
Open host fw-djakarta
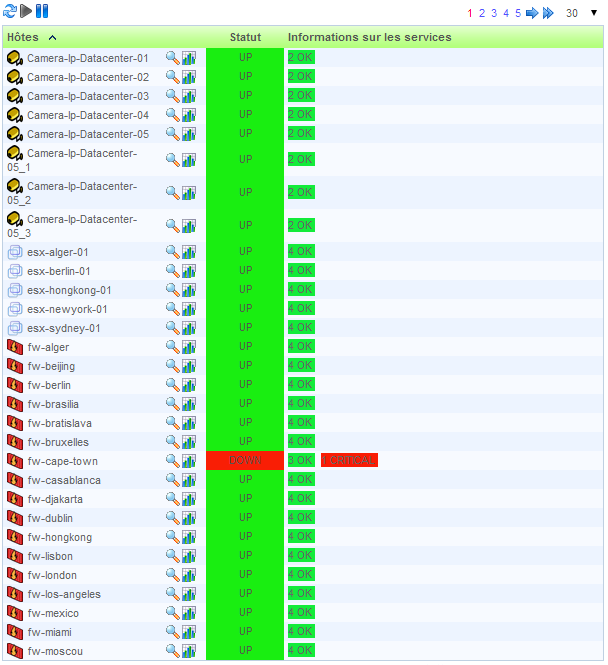55,499
